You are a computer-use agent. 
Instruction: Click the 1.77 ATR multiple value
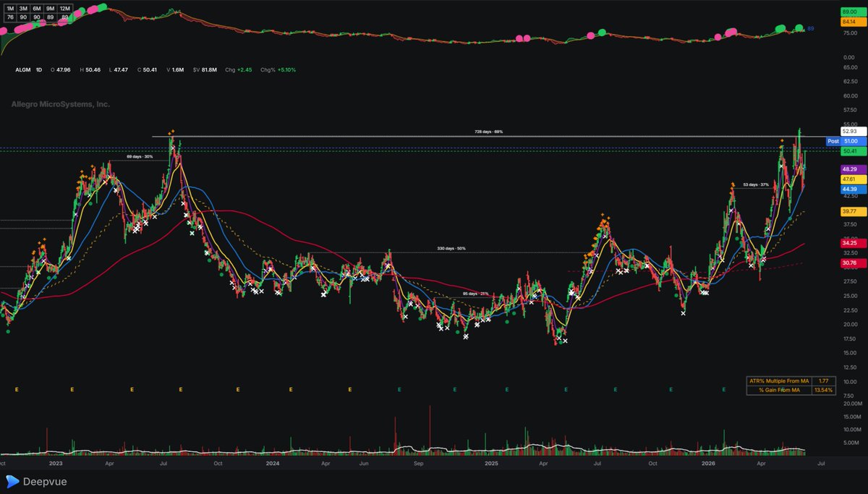(824, 381)
